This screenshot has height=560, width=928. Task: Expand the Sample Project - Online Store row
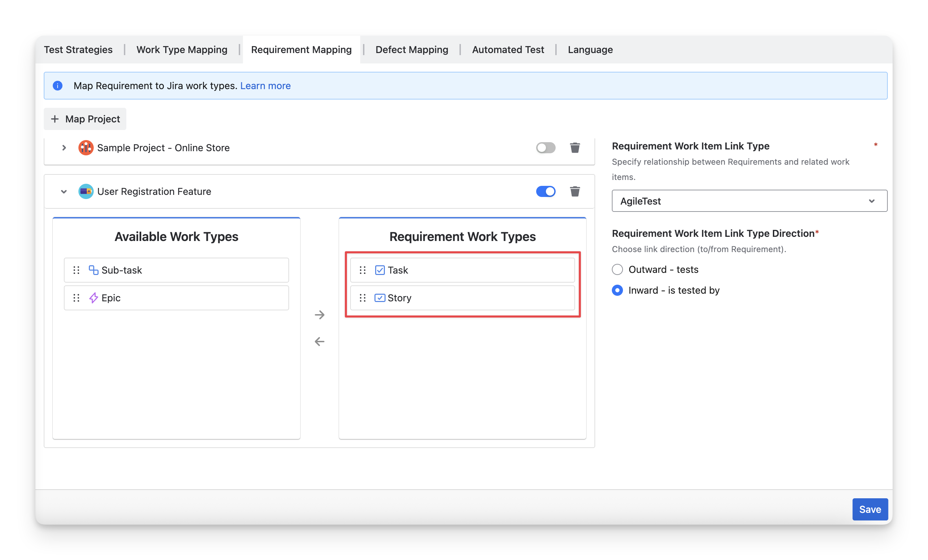pos(64,147)
